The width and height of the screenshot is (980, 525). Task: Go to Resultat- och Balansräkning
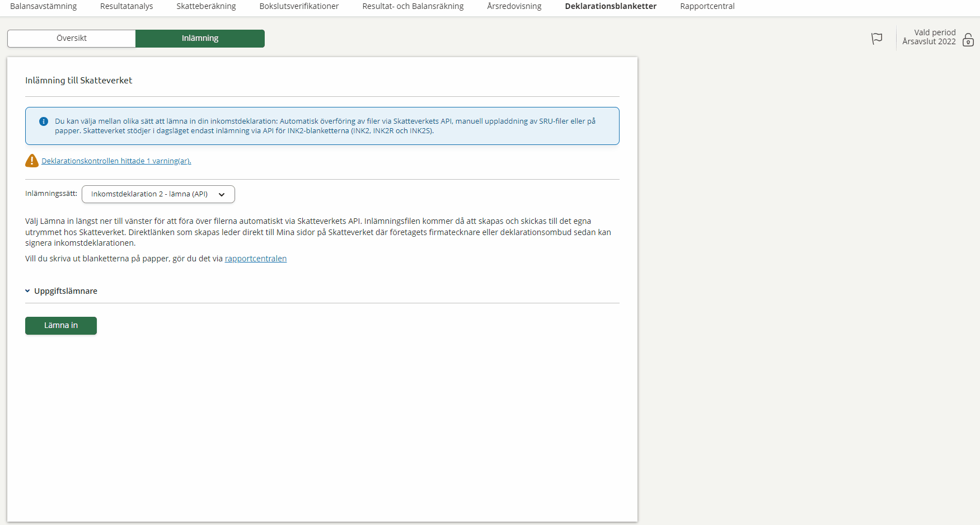[x=412, y=6]
